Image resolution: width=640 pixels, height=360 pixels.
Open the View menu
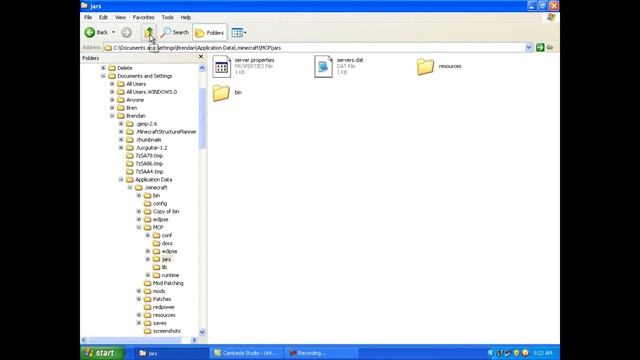tap(120, 18)
